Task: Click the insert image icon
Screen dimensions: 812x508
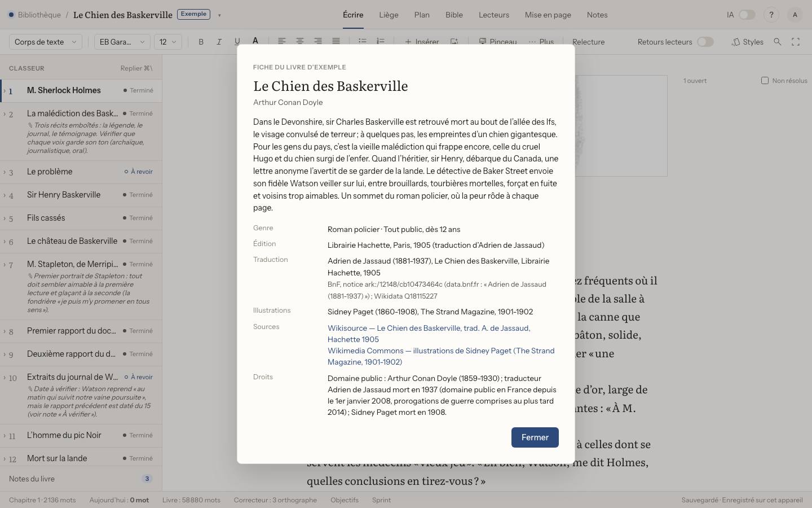Action: pyautogui.click(x=454, y=42)
